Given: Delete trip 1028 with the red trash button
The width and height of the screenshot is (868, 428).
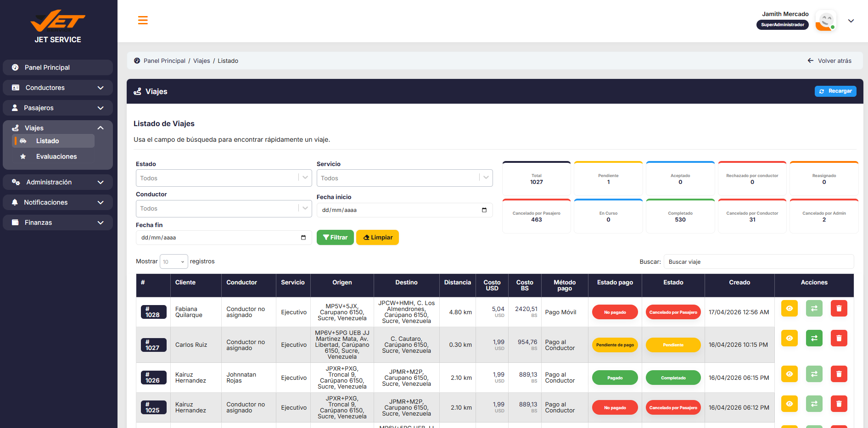Looking at the screenshot, I should (839, 308).
